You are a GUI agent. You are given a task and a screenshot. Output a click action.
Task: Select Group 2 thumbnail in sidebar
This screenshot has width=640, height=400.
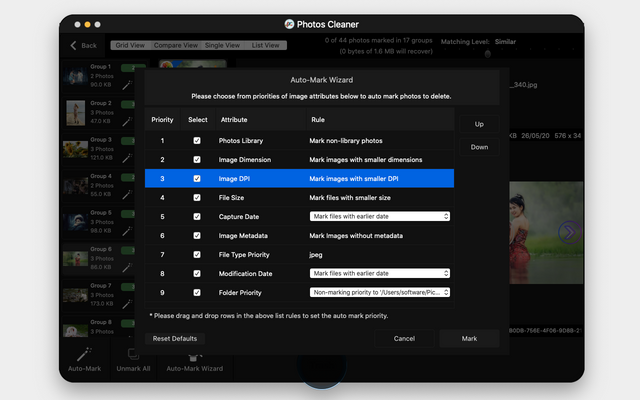click(x=76, y=113)
